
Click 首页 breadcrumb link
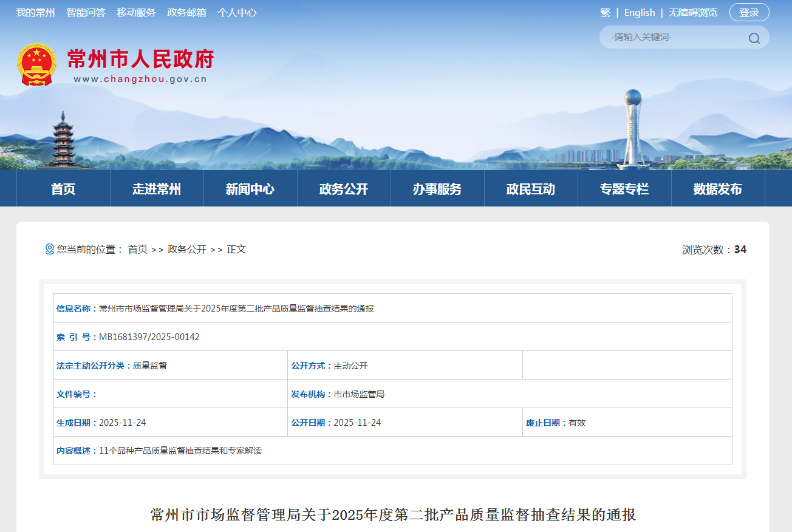pos(137,249)
